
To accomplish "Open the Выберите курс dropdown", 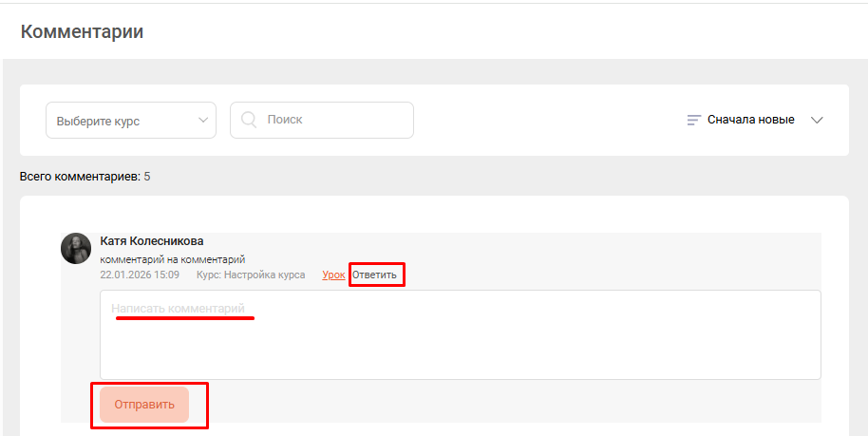I will click(x=131, y=121).
